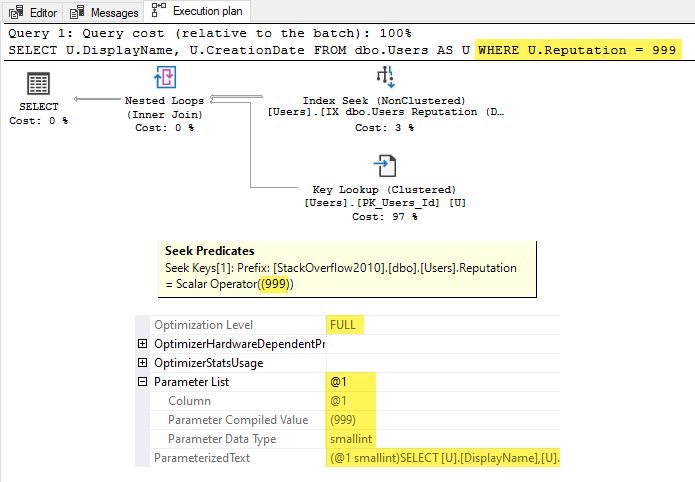
Task: Select the Parameter List value '@1'
Action: click(x=339, y=382)
